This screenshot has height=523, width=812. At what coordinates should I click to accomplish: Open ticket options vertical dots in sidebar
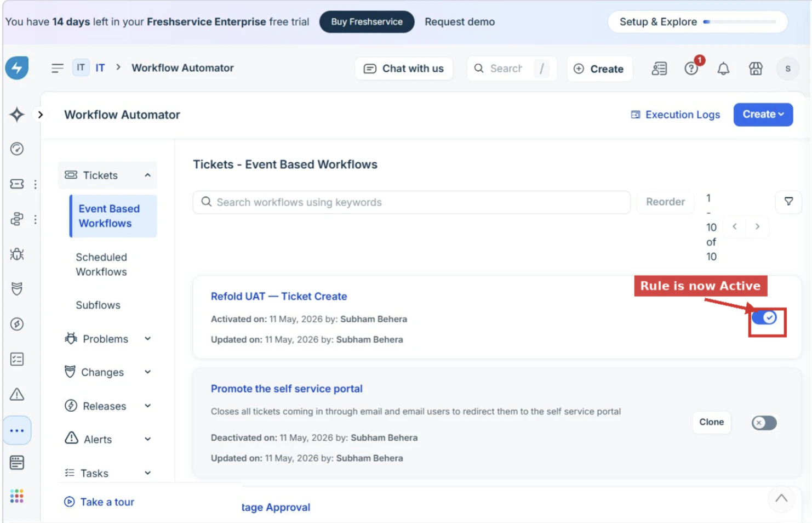click(36, 184)
